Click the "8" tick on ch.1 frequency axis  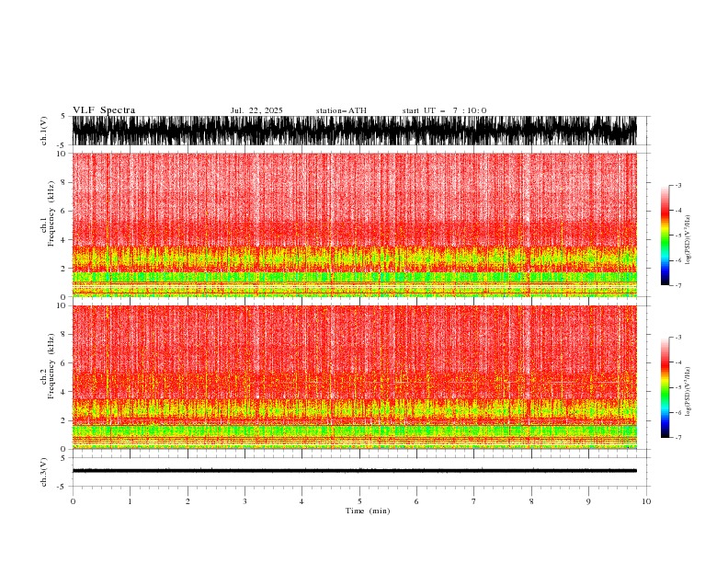click(x=63, y=182)
